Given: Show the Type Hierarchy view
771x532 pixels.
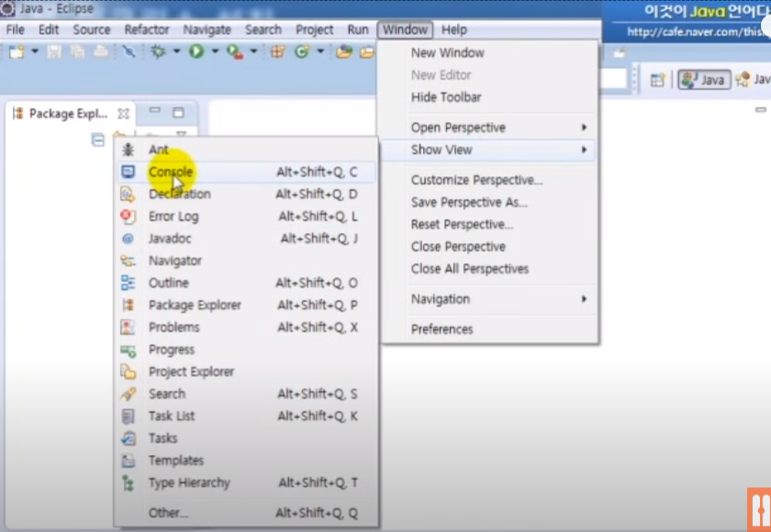Looking at the screenshot, I should pyautogui.click(x=246, y=482).
